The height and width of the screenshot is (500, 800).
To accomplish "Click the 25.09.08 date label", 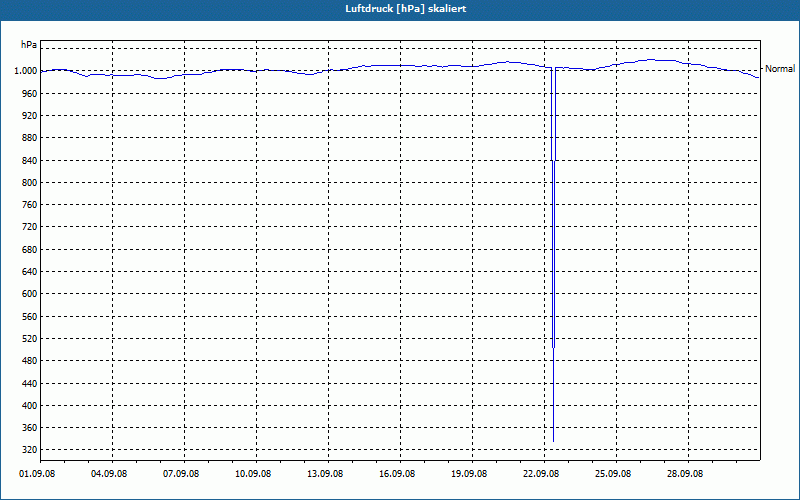I will pyautogui.click(x=613, y=474).
